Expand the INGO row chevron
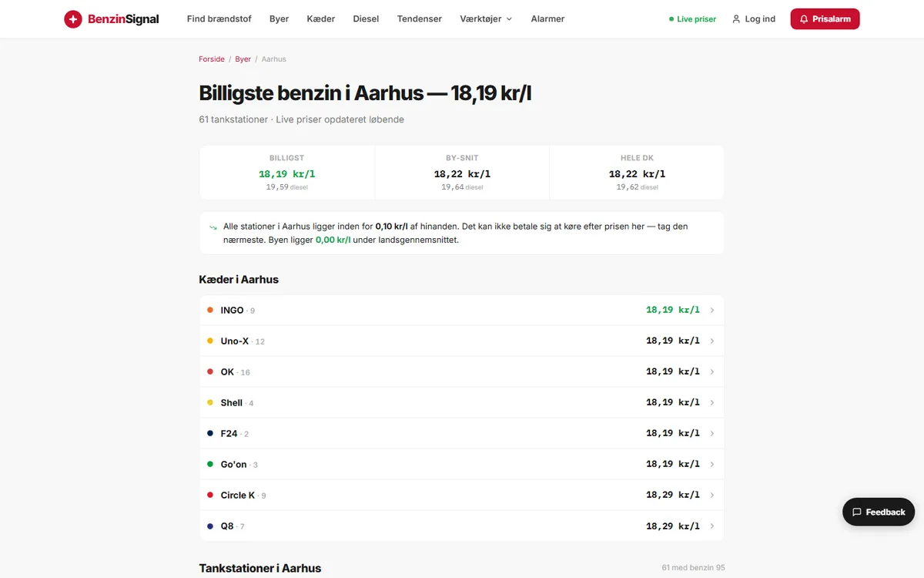This screenshot has height=578, width=924. click(711, 311)
